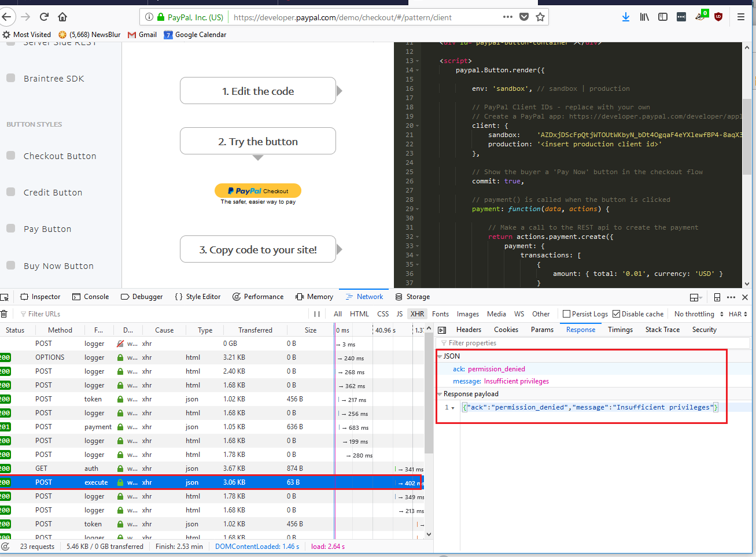Click Copy code to your site step
This screenshot has width=756, height=557.
tap(258, 249)
